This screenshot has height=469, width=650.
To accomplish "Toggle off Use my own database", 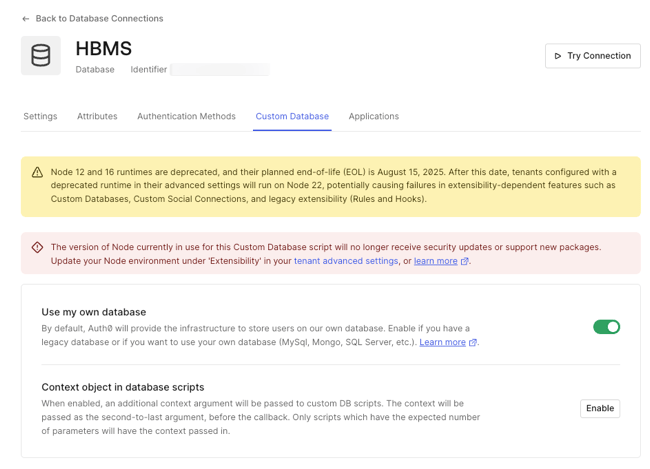I will pos(606,327).
